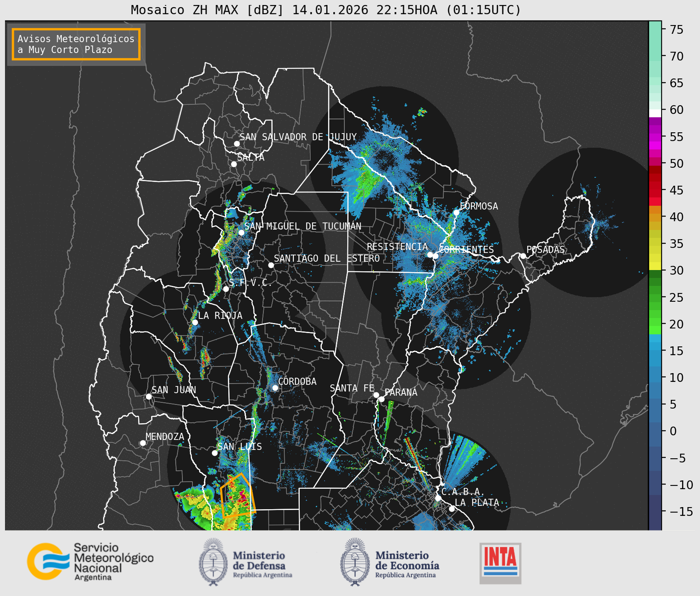Click the '−10' label on the dBZ scale

681,485
